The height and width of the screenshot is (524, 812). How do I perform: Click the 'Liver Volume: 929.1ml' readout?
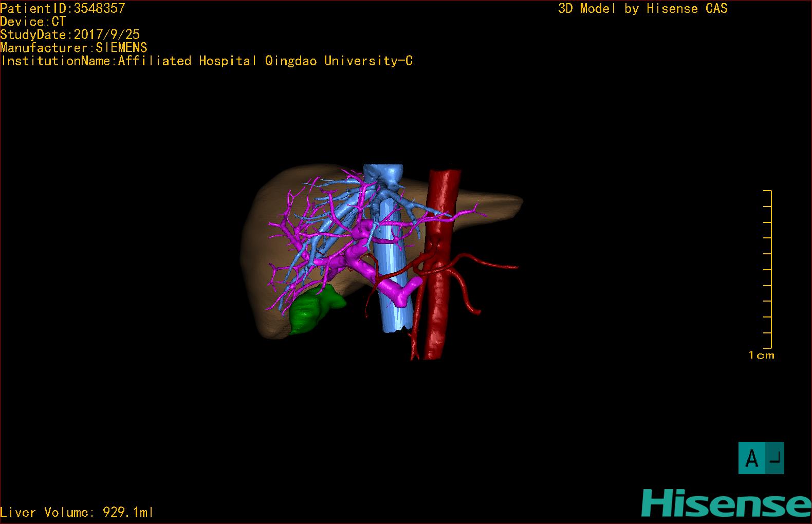77,512
